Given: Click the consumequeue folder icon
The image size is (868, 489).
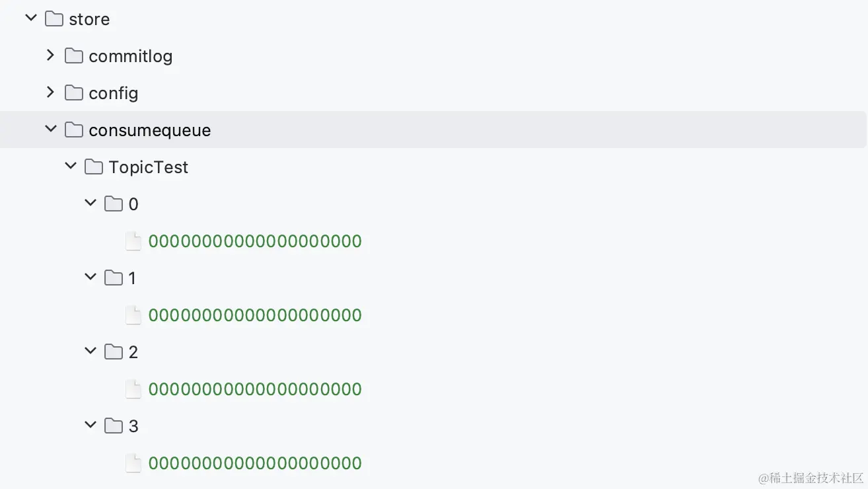Looking at the screenshot, I should pyautogui.click(x=74, y=130).
